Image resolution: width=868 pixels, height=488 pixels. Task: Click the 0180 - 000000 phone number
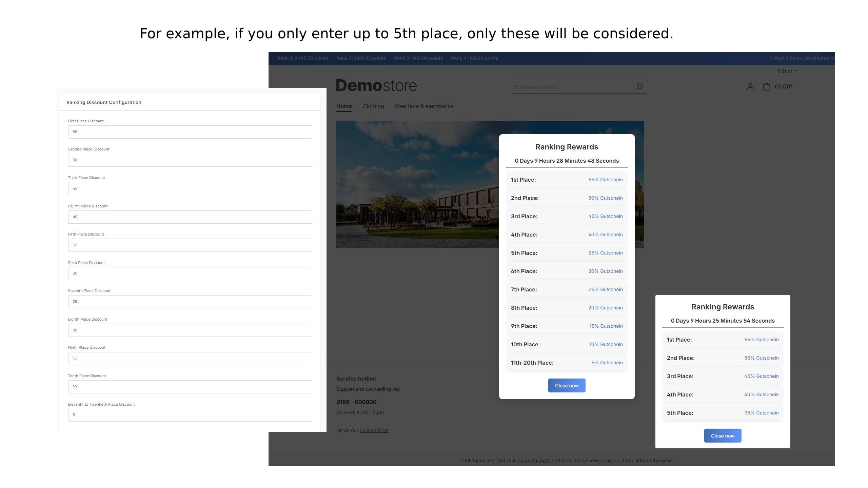[356, 402]
